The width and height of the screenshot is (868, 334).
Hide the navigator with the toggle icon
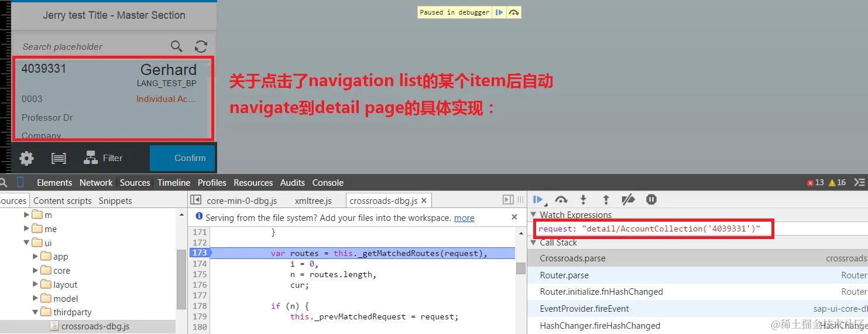pos(196,200)
